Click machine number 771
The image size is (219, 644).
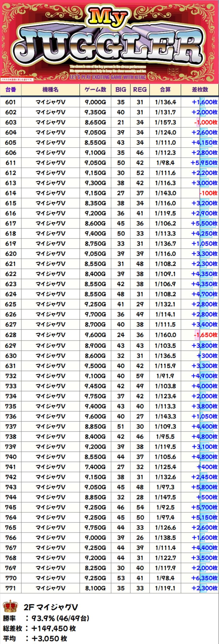click(11, 588)
